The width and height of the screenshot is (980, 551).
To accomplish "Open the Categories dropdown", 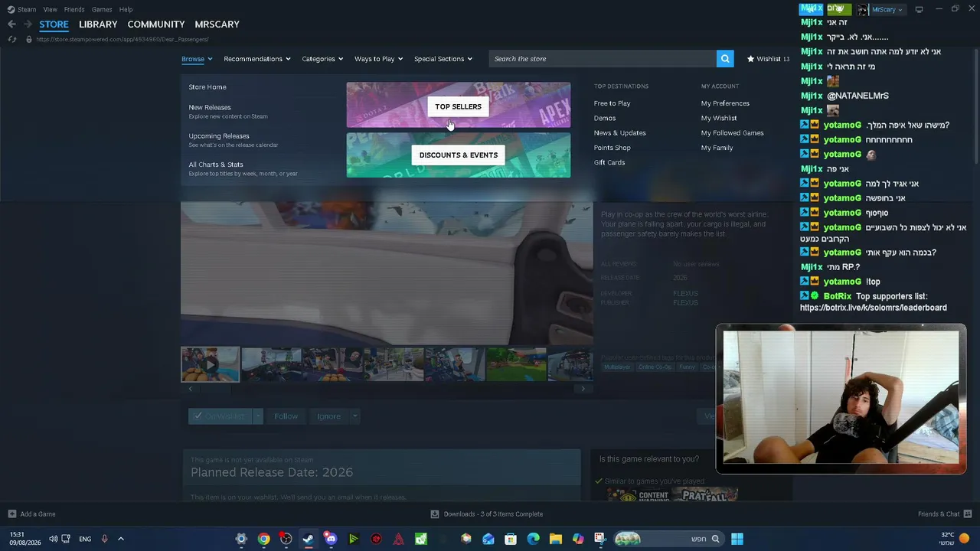I will point(322,59).
